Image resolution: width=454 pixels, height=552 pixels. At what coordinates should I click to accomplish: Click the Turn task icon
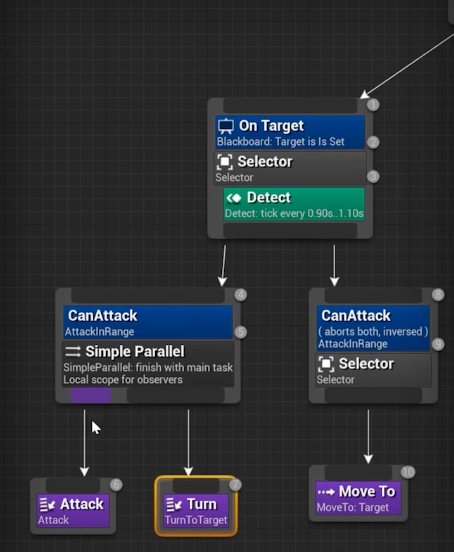tap(174, 504)
